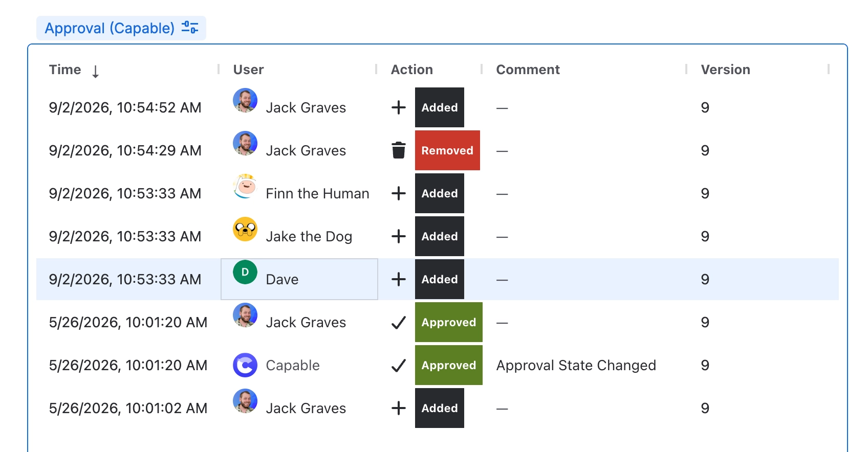
Task: Click timestamp 9/2/2026, 10:54:52 AM
Action: [125, 107]
